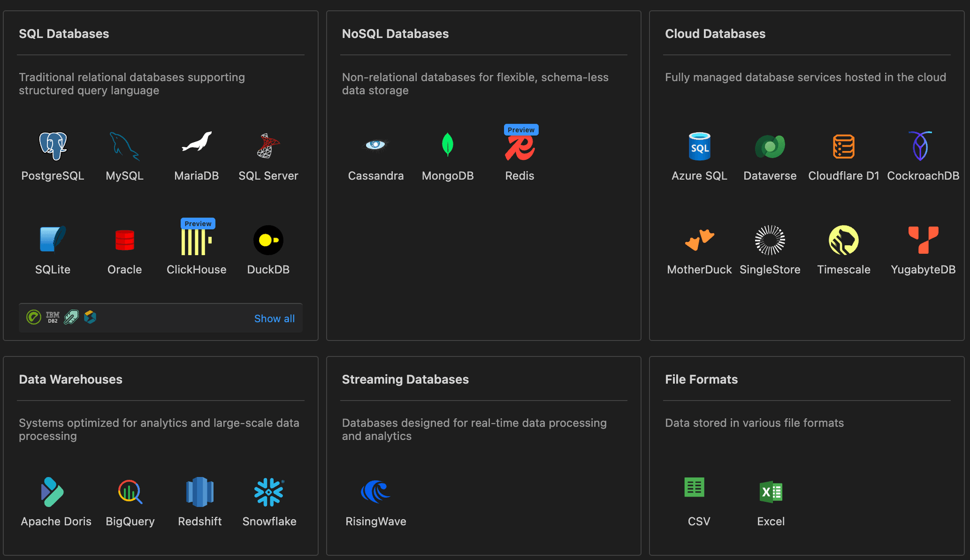The width and height of the screenshot is (970, 560).
Task: Pick the CockroachDB icon
Action: click(920, 146)
